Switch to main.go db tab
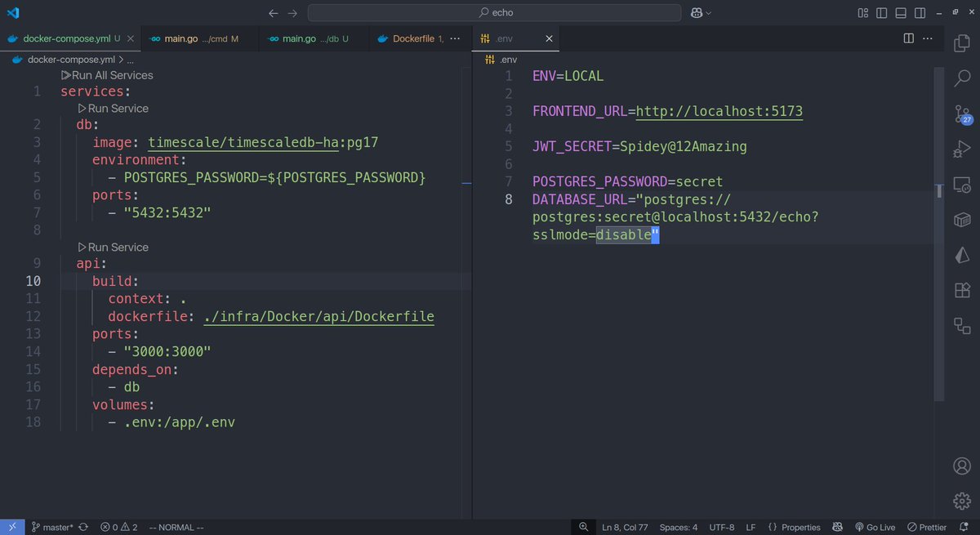Viewport: 980px width, 535px height. [314, 38]
